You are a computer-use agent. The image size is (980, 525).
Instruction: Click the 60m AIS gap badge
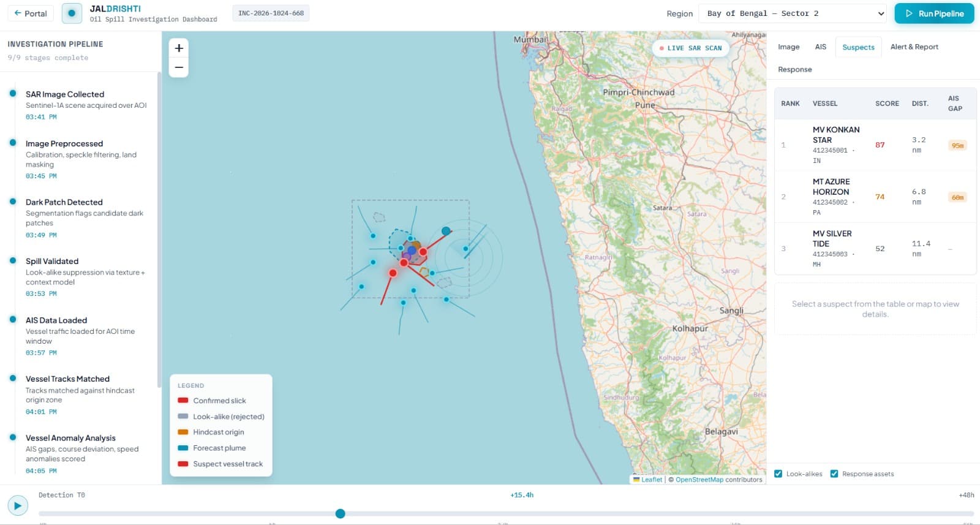point(957,197)
